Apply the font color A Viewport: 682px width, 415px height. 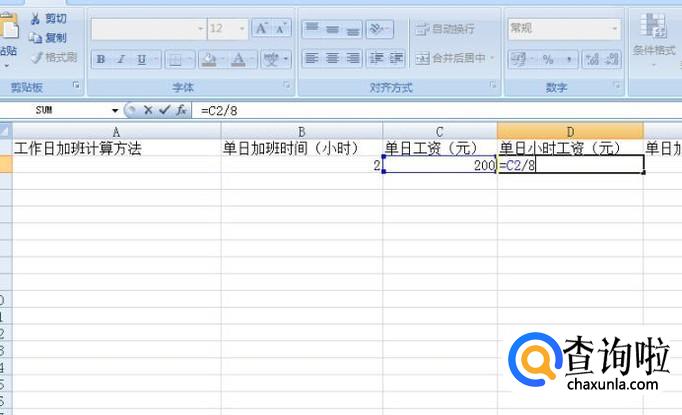(x=238, y=59)
